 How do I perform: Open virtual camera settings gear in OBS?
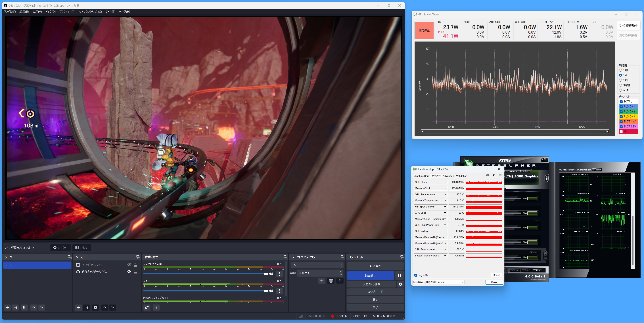tap(400, 284)
